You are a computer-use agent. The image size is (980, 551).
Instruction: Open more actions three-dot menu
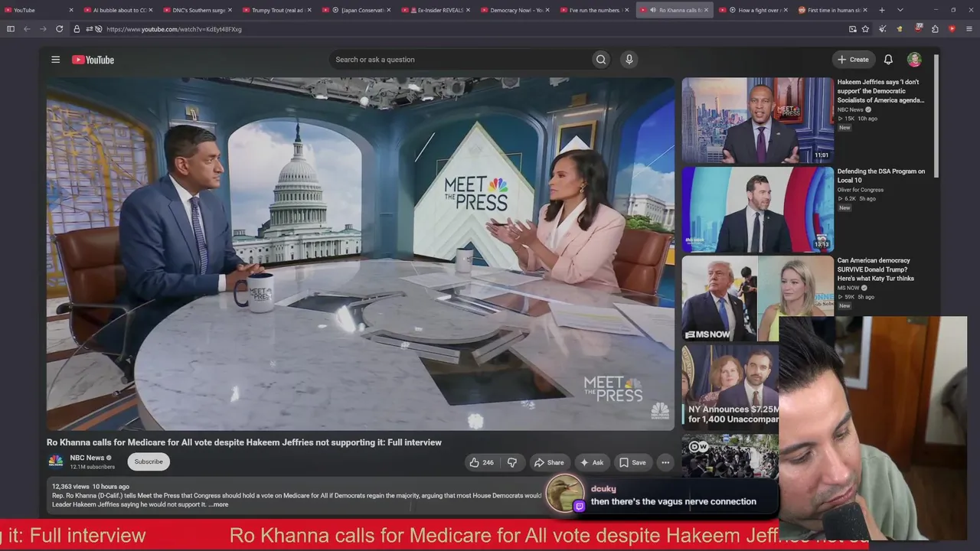click(x=665, y=462)
